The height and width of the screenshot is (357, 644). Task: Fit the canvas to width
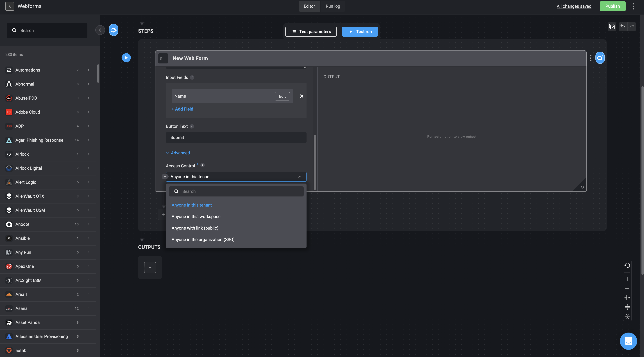coord(627,298)
